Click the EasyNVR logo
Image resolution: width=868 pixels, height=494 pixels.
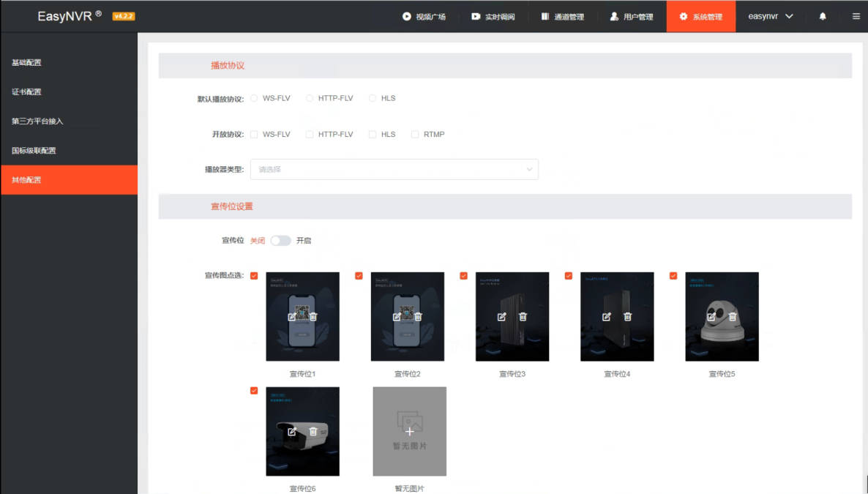pos(70,16)
